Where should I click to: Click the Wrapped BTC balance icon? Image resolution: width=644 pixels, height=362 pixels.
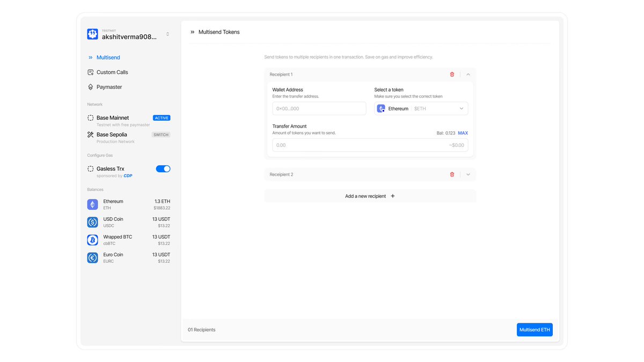click(93, 240)
